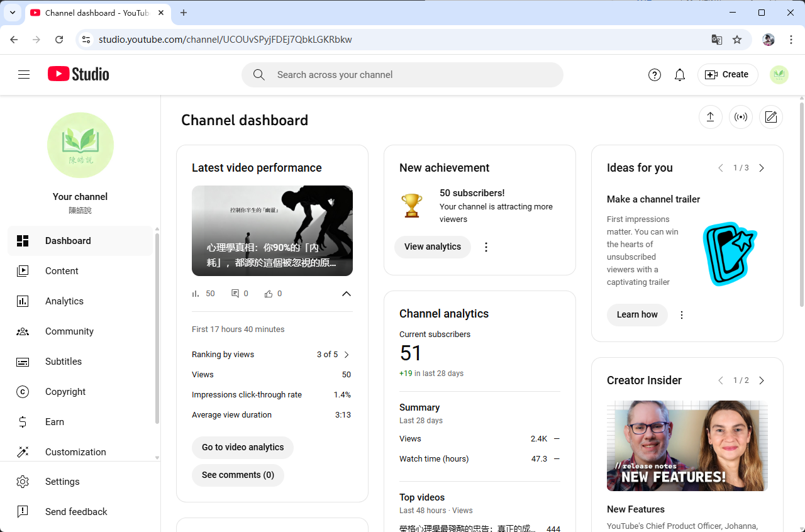Click the Go to video analytics button
805x532 pixels.
[x=243, y=447]
